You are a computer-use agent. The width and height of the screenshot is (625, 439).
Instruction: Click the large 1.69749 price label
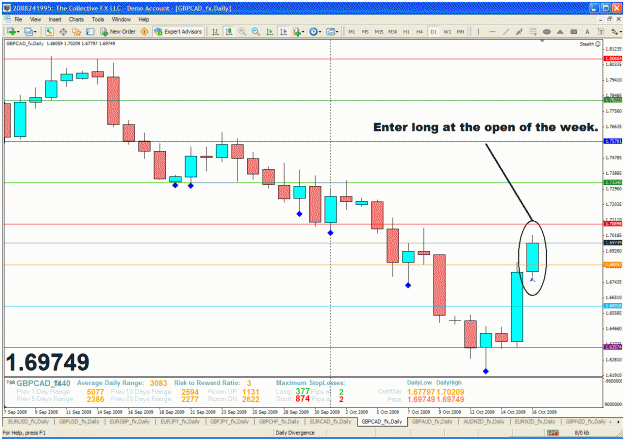pos(47,362)
